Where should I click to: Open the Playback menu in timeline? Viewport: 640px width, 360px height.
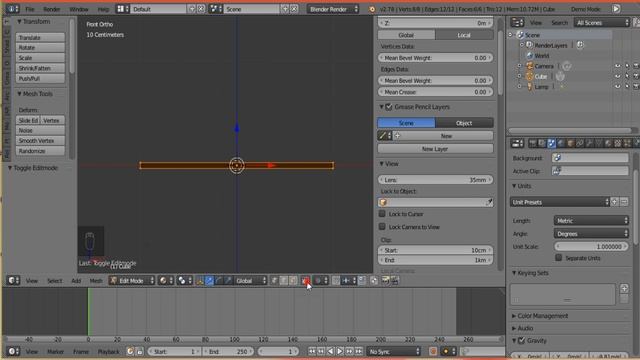point(108,351)
